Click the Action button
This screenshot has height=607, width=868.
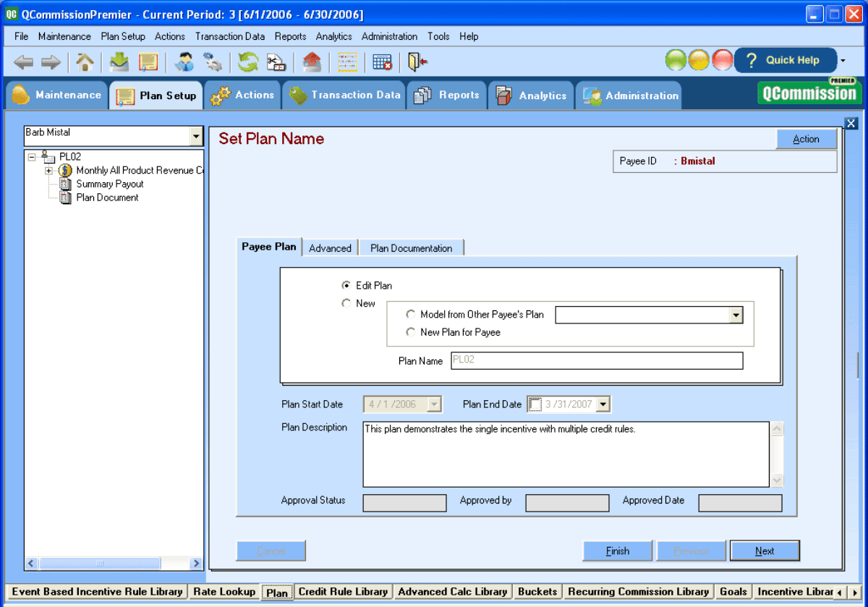[806, 139]
